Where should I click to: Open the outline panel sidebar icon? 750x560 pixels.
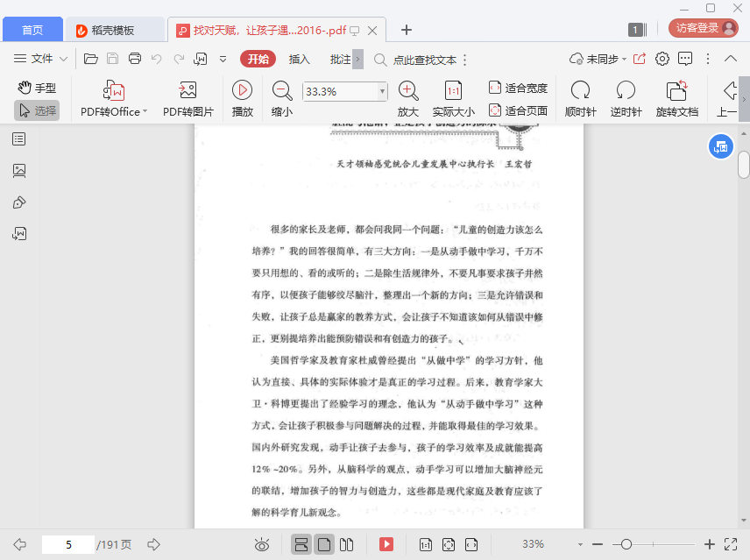[x=19, y=139]
